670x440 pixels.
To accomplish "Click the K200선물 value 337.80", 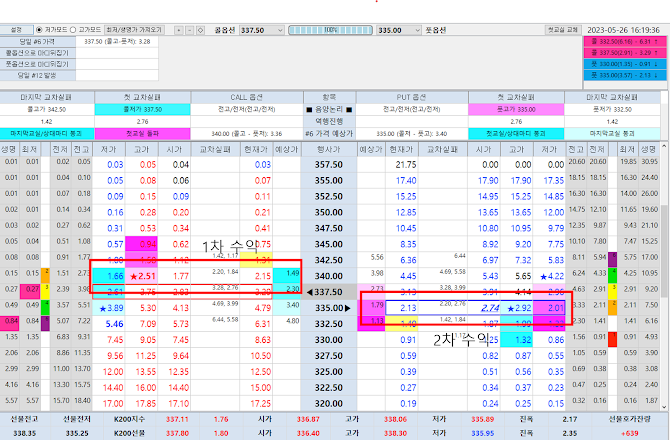I will (x=177, y=433).
